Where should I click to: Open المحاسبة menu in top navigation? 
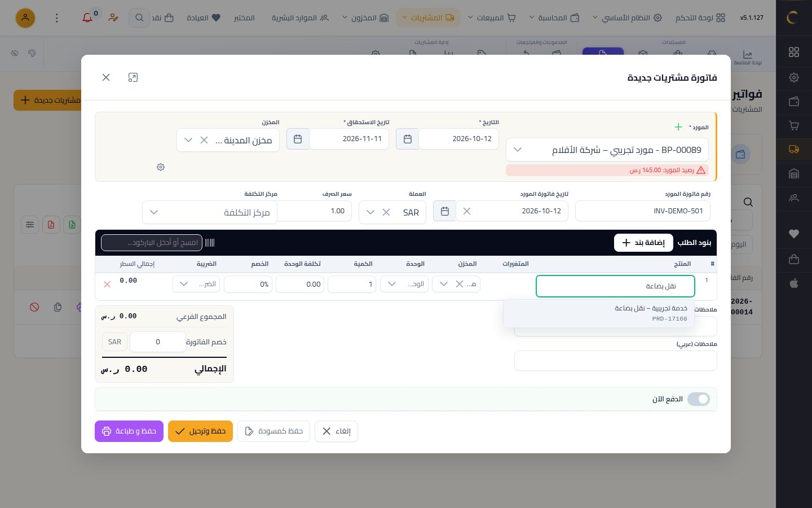[554, 18]
